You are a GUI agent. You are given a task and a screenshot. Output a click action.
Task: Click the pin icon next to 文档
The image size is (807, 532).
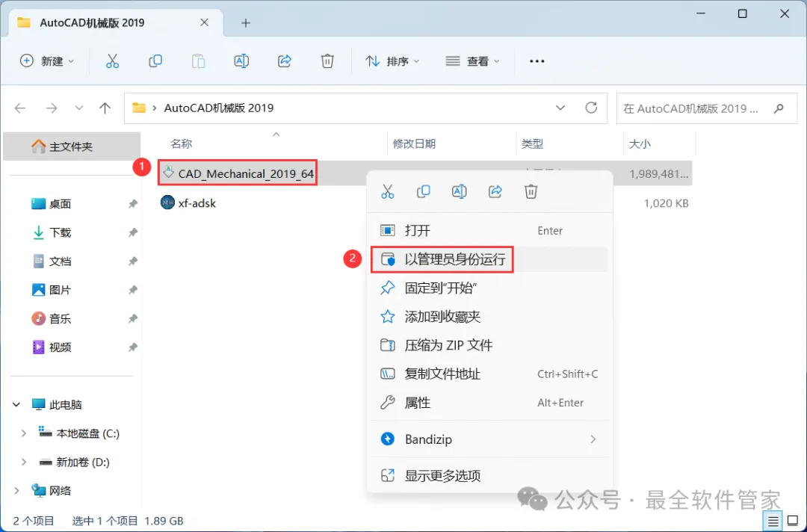(x=133, y=262)
